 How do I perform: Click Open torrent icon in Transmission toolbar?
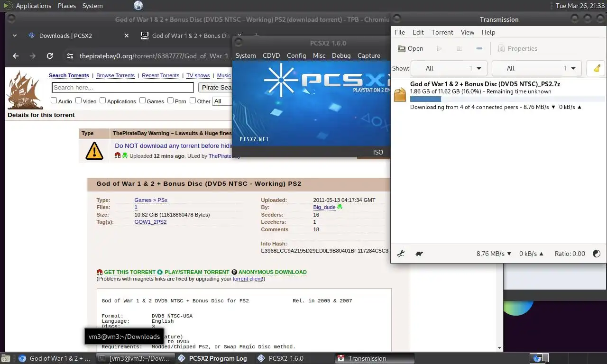(410, 49)
